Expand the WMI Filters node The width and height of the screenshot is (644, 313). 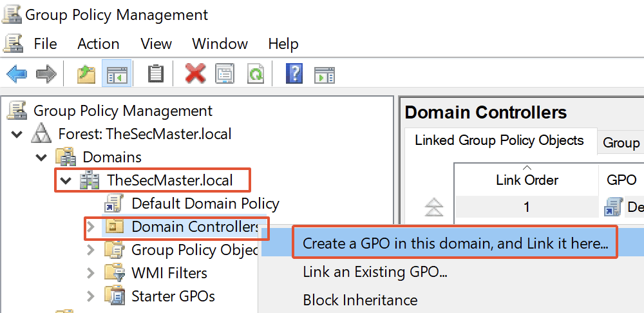91,272
